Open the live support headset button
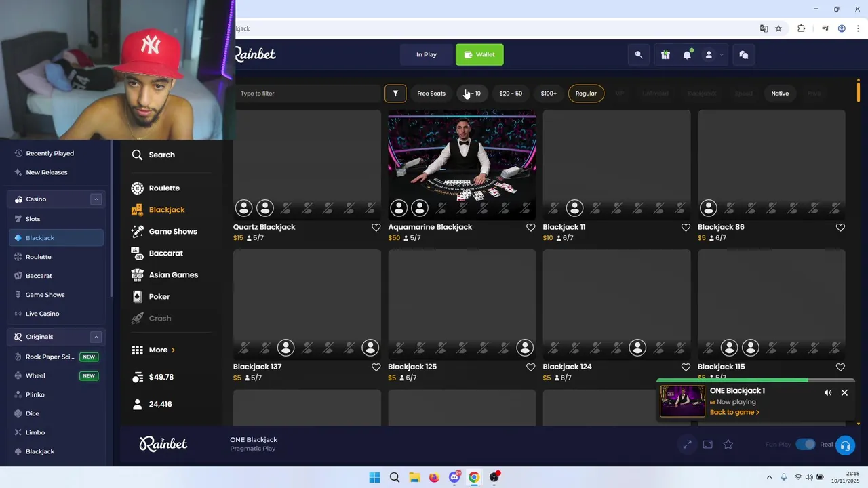This screenshot has height=488, width=868. [x=845, y=445]
